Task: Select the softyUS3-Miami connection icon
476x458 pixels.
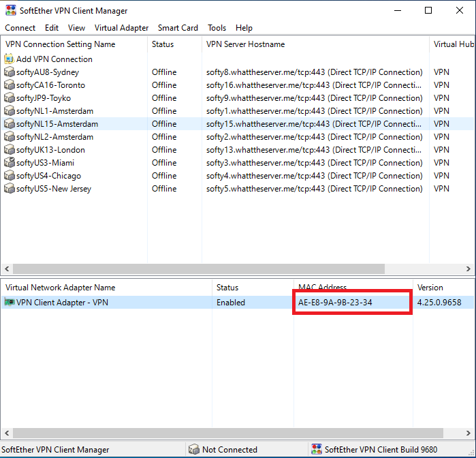Action: (9, 163)
